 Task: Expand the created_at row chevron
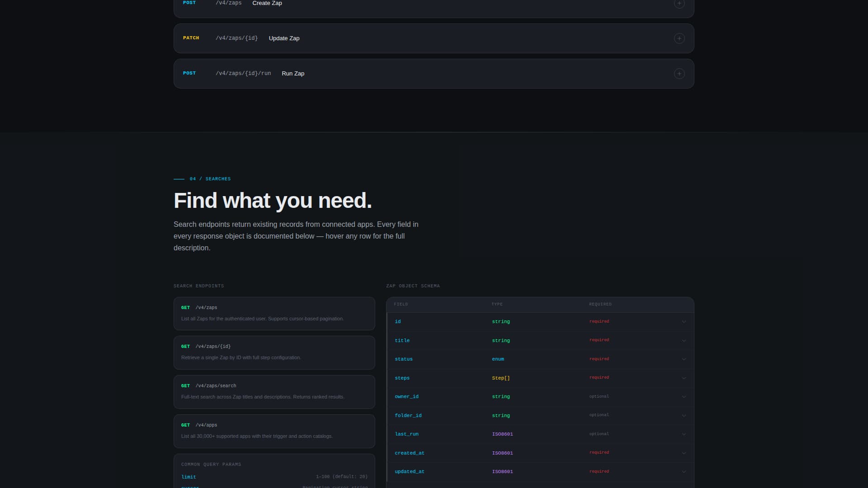[684, 453]
